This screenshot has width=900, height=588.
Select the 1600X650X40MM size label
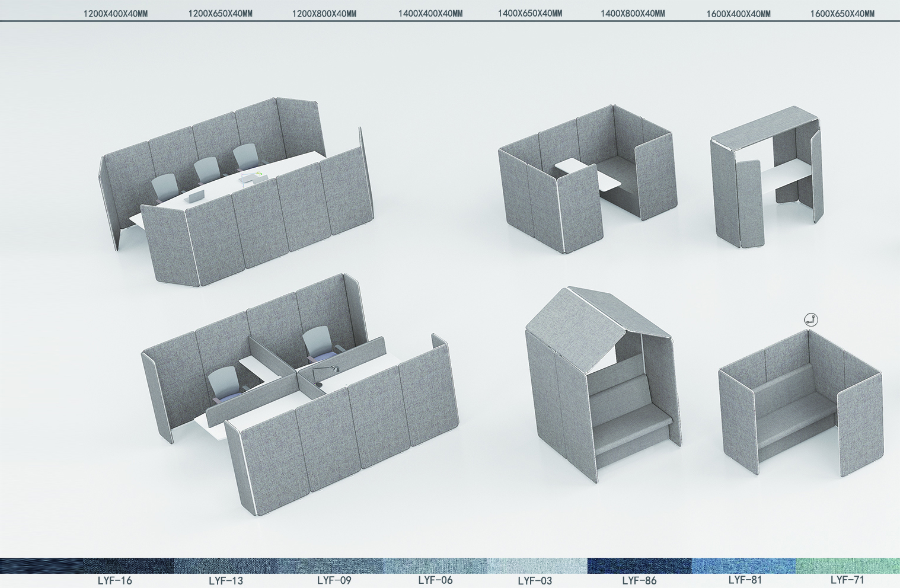pyautogui.click(x=842, y=14)
